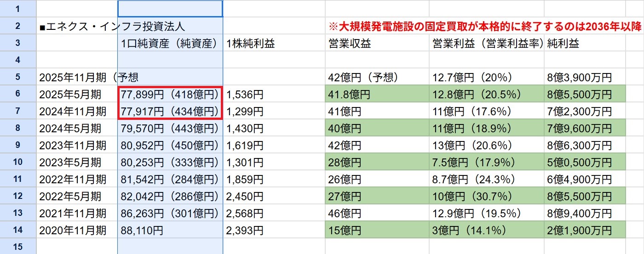Select the empty active cell in row 1
644x254 pixels.
click(x=170, y=9)
